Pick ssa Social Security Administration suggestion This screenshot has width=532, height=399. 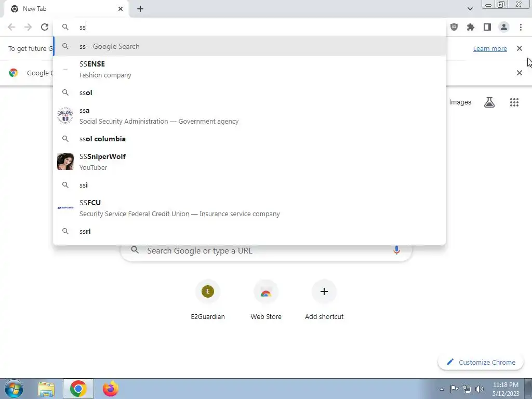(x=249, y=116)
